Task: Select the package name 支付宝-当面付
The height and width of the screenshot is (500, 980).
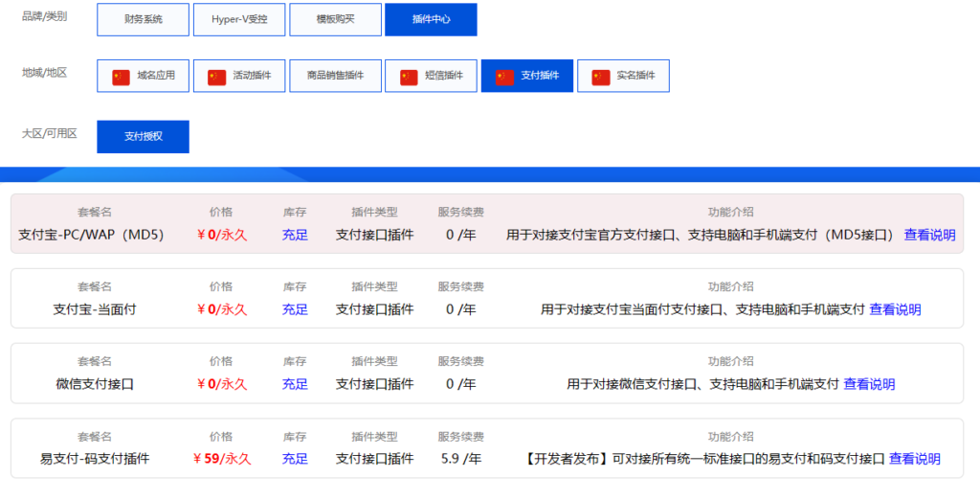Action: click(x=95, y=309)
